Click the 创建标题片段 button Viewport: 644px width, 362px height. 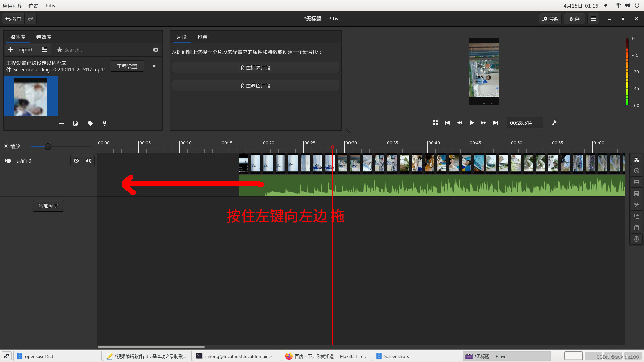pyautogui.click(x=255, y=68)
